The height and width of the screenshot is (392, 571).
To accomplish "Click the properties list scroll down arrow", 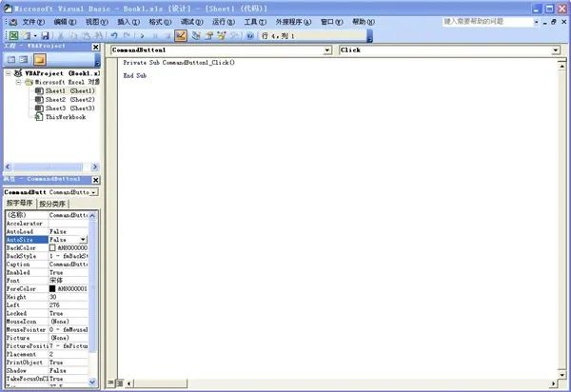I will coord(92,382).
